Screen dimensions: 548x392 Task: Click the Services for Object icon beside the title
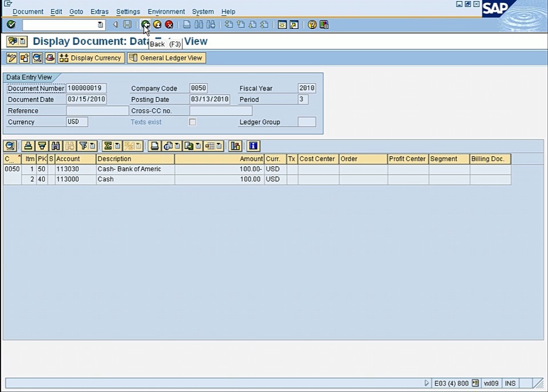pos(13,41)
